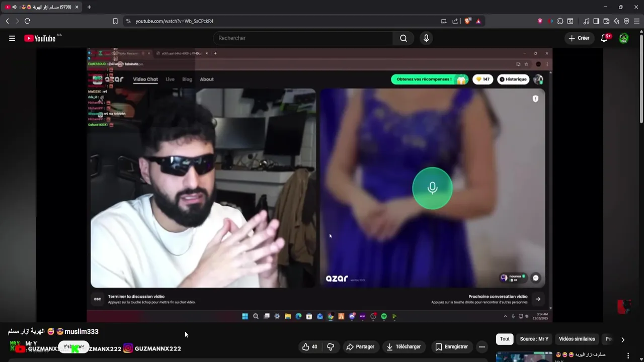Image resolution: width=644 pixels, height=362 pixels.
Task: Click the Rechercher search field
Action: [x=303, y=38]
